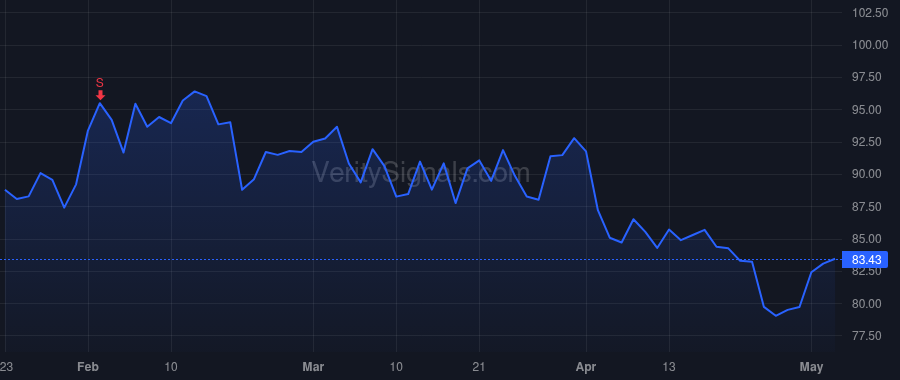Image resolution: width=900 pixels, height=380 pixels.
Task: Click the 13 date axis label
Action: [x=669, y=367]
